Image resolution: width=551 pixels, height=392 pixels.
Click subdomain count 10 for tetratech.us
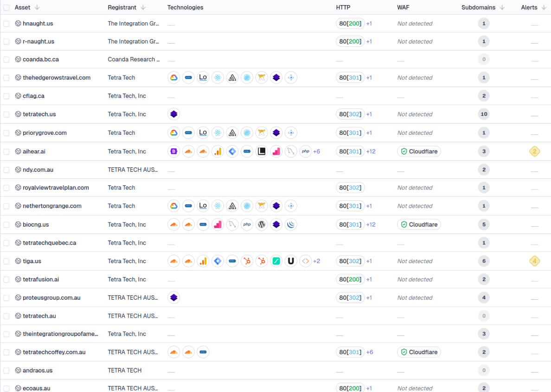pyautogui.click(x=484, y=114)
